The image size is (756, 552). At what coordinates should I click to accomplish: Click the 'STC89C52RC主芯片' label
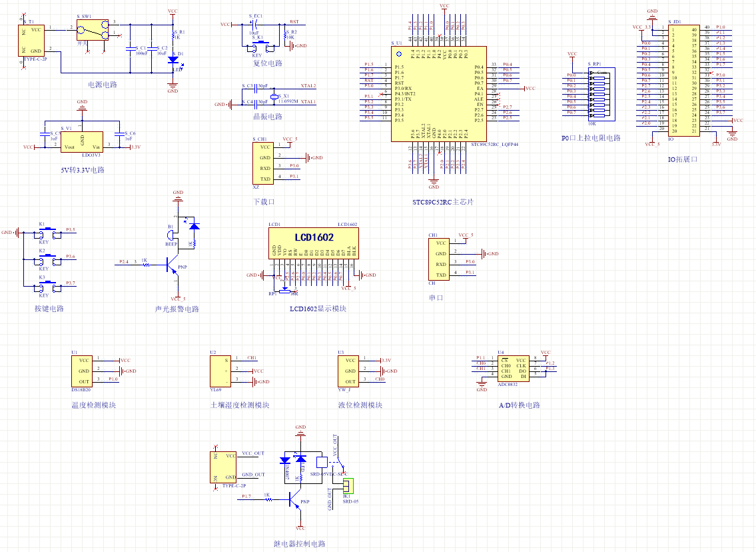pos(442,202)
